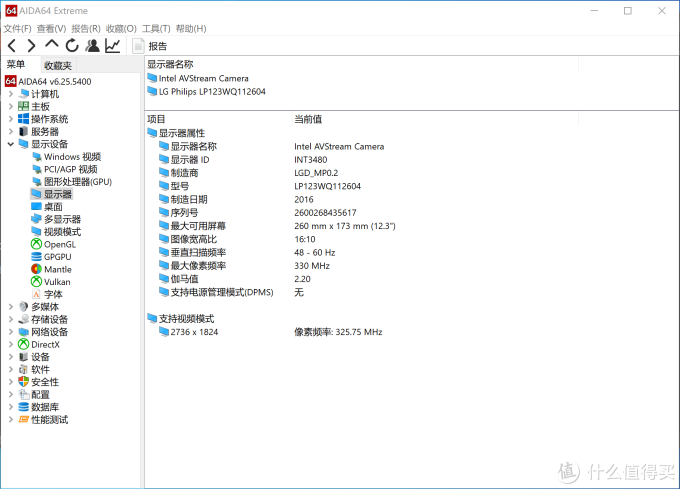Click the up-level arrow toolbar icon
The width and height of the screenshot is (680, 489).
tap(52, 44)
